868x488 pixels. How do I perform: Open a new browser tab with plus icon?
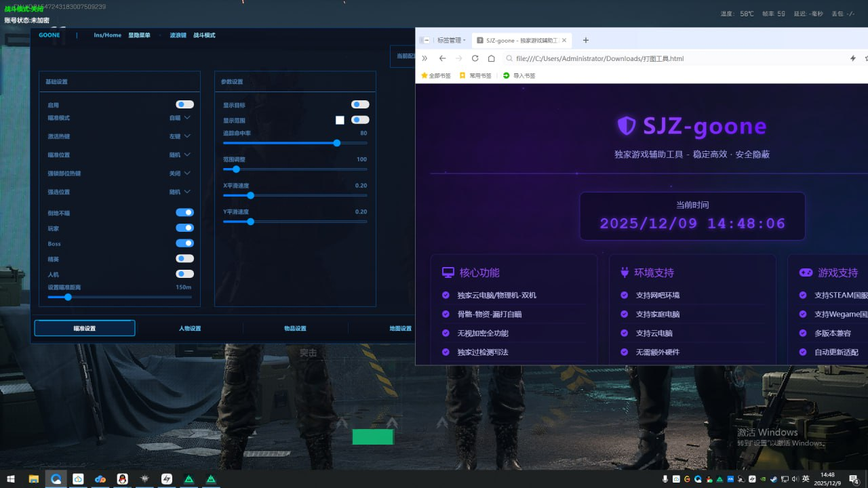click(586, 40)
